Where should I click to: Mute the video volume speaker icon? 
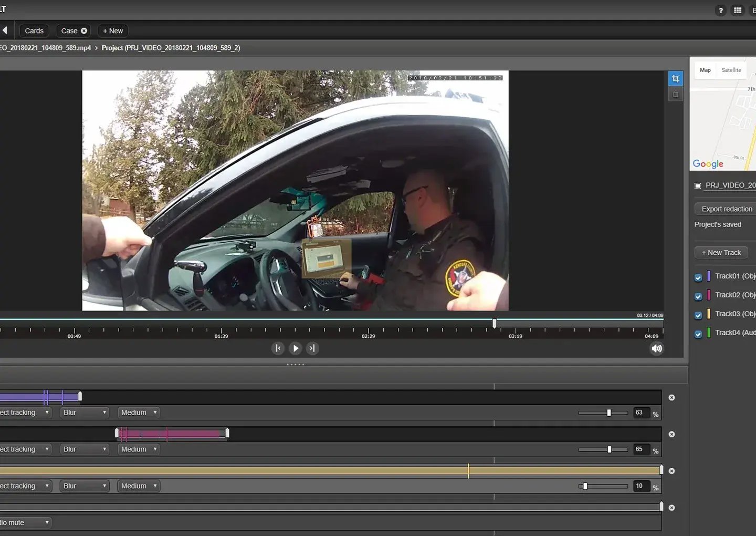[x=656, y=348]
